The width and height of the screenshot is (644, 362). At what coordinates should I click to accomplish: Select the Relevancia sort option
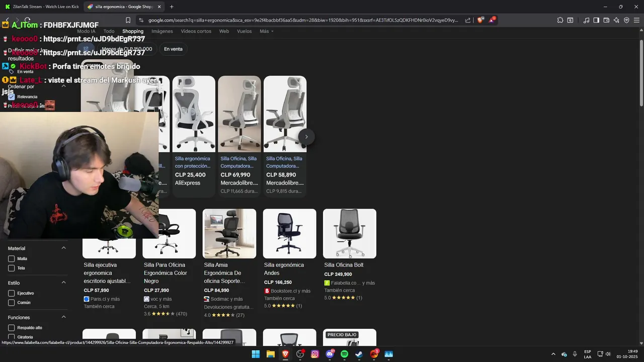pos(11,97)
